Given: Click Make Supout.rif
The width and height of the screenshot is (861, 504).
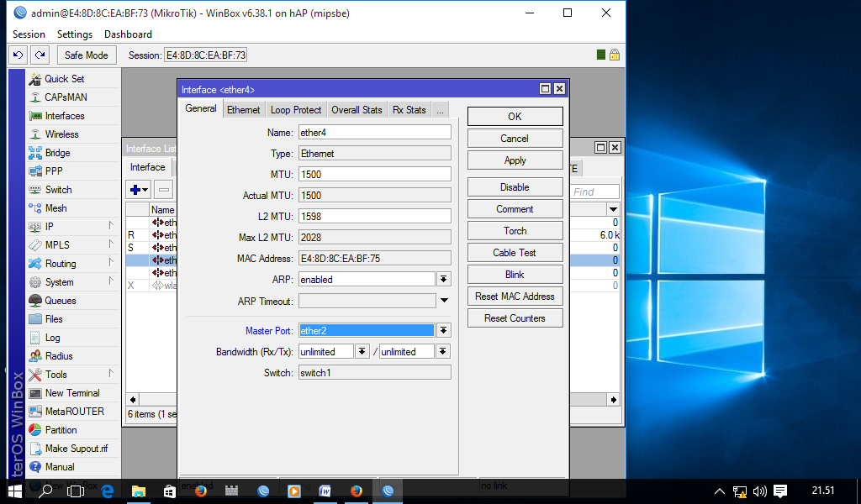Looking at the screenshot, I should [x=77, y=449].
